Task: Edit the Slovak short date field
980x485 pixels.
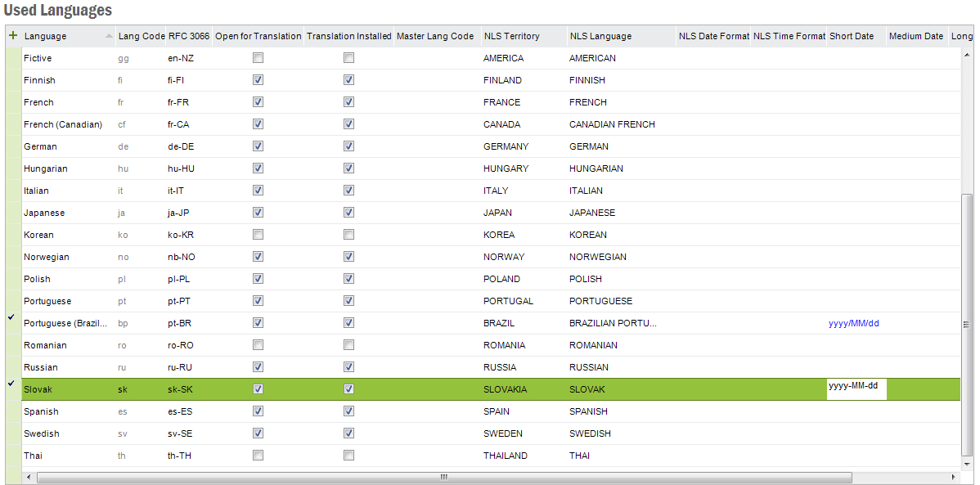Action: coord(856,386)
